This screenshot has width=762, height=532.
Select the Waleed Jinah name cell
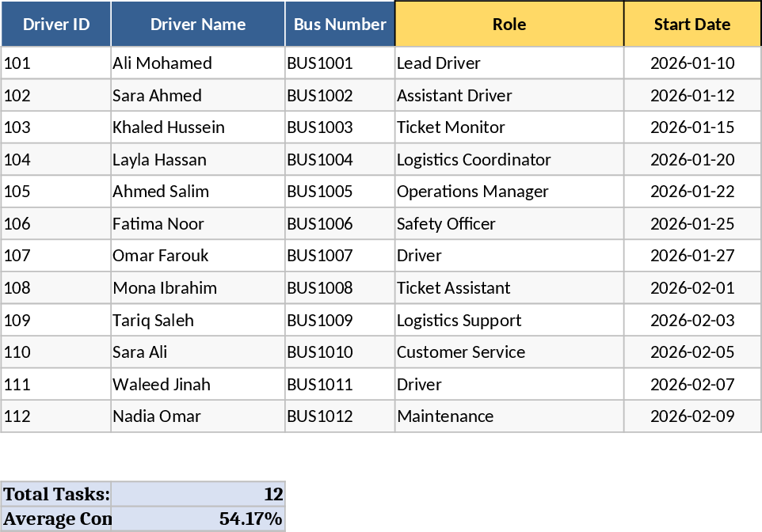coord(198,385)
